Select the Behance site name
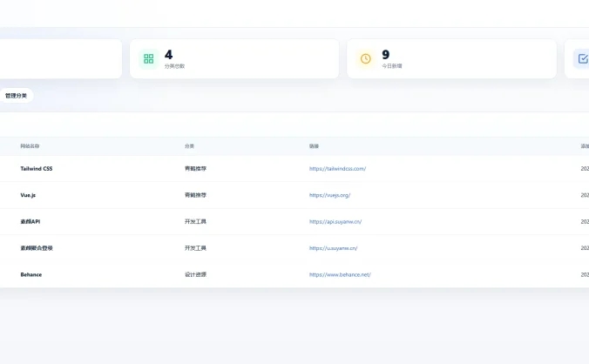Viewport: 589px width, 364px height. (31, 274)
